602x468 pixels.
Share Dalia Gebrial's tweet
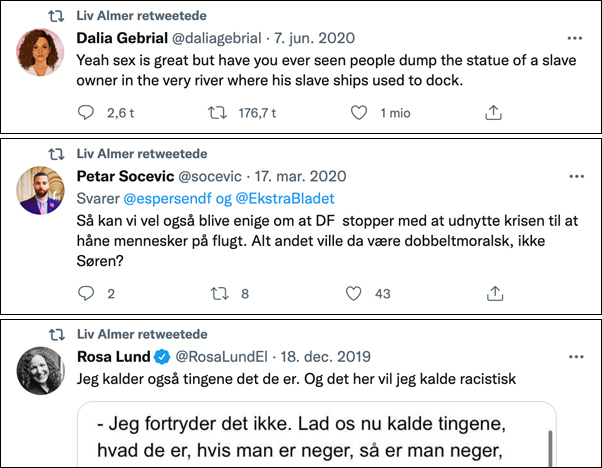pyautogui.click(x=493, y=112)
